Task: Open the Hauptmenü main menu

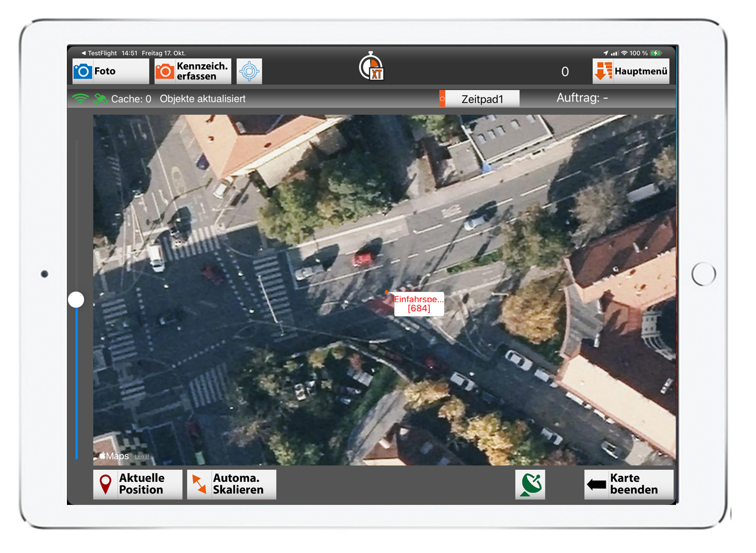Action: (x=631, y=71)
